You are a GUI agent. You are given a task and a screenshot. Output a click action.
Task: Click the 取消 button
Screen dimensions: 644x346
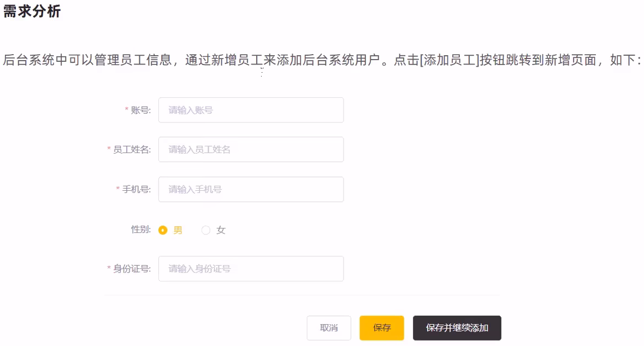[x=329, y=328]
